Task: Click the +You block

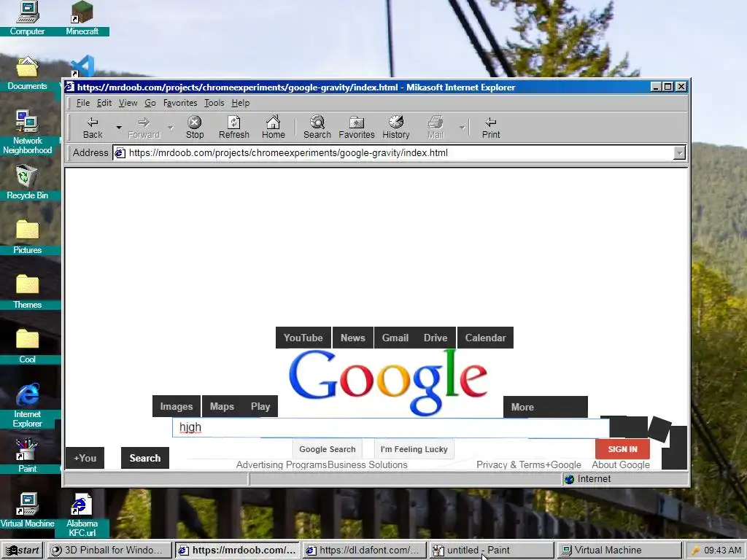Action: (85, 458)
